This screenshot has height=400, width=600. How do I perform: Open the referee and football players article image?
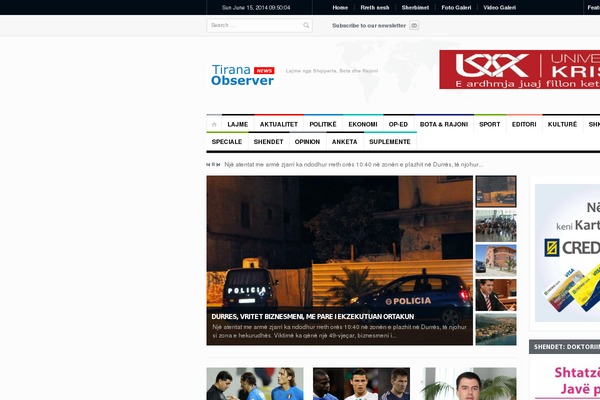(x=255, y=384)
